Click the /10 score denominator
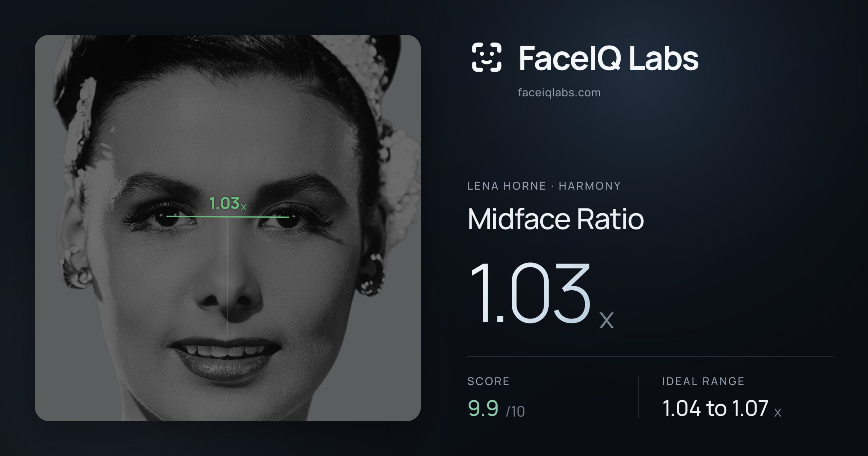 click(x=515, y=411)
